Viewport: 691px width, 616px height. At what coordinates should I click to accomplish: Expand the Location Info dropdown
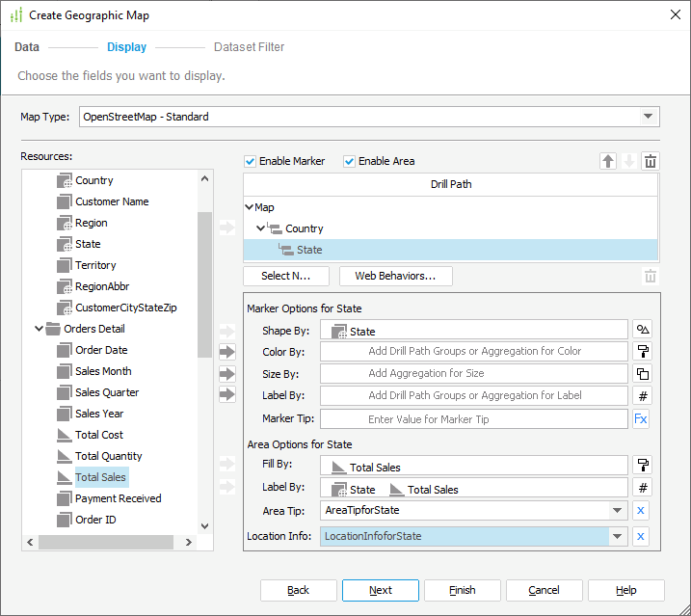(x=617, y=536)
